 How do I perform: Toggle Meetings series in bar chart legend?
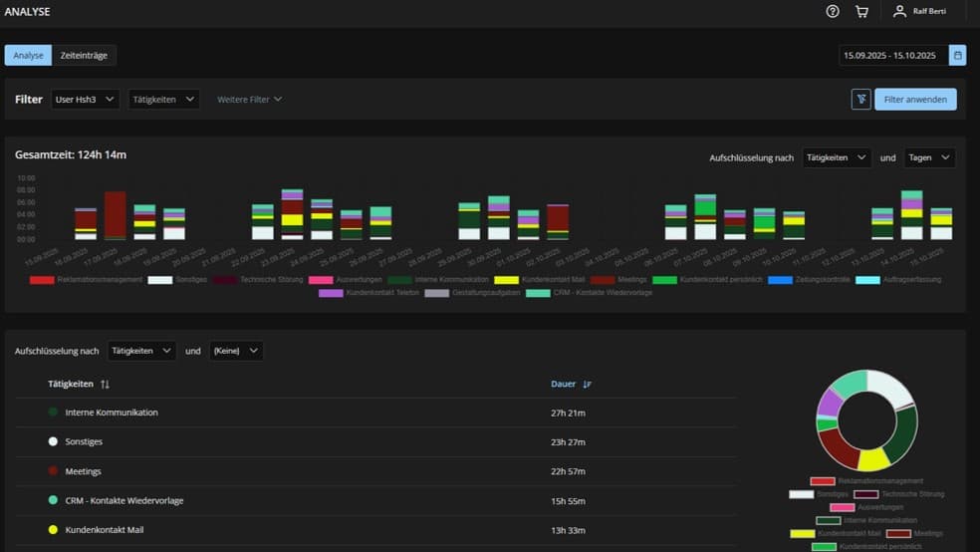618,280
